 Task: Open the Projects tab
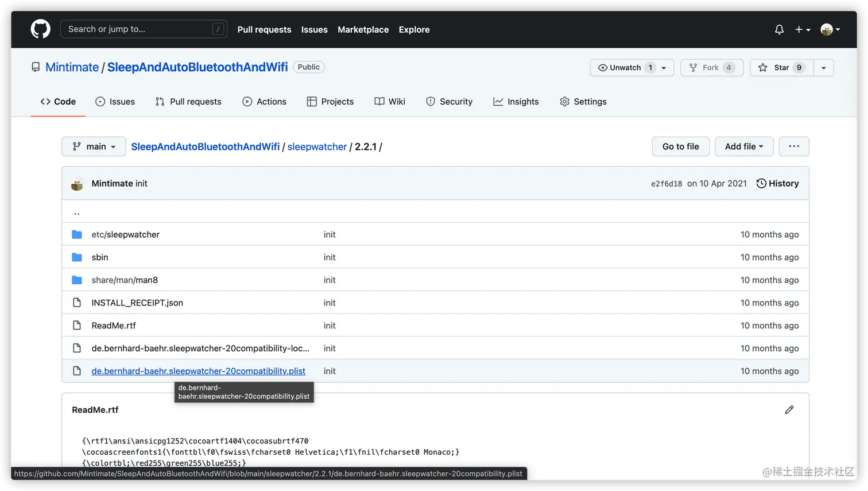(x=330, y=102)
